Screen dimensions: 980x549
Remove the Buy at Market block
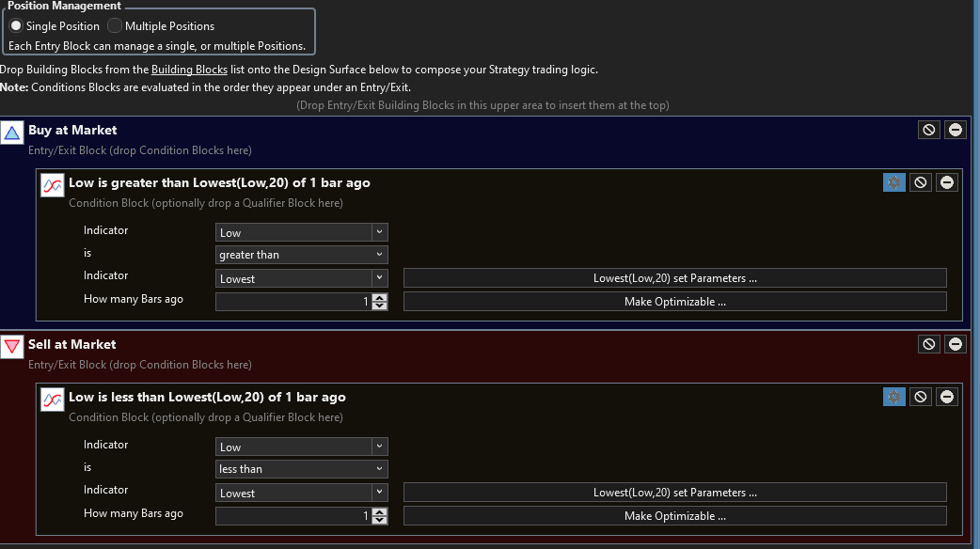tap(956, 130)
